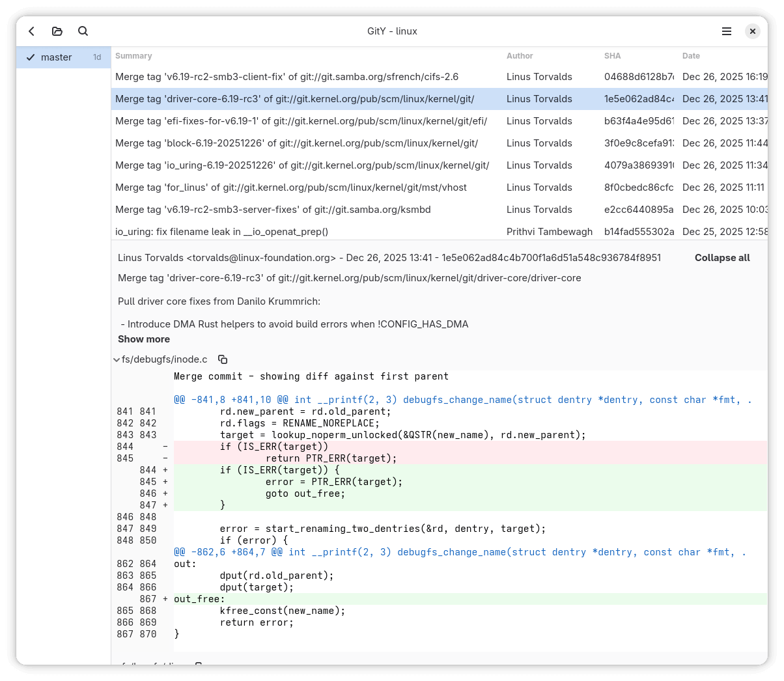The width and height of the screenshot is (784, 681).
Task: Click the Date column header
Action: [691, 56]
